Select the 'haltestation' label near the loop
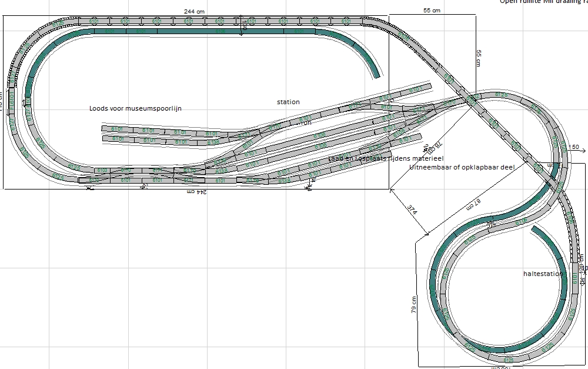 (543, 274)
